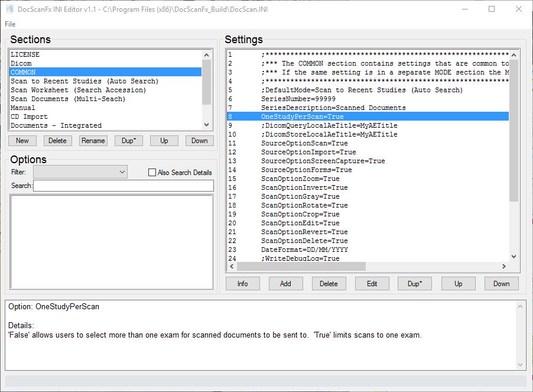Move section Down using Sections Down button
533x392 pixels.
[x=200, y=141]
